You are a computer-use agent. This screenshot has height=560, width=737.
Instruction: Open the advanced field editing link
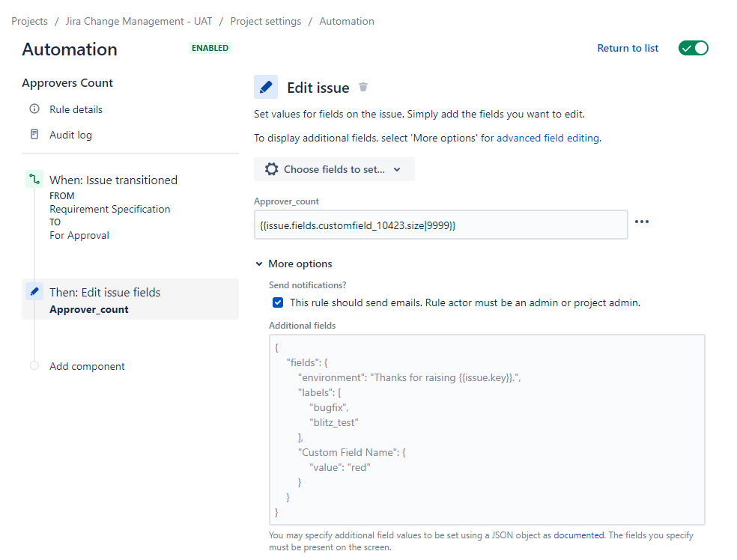point(548,138)
